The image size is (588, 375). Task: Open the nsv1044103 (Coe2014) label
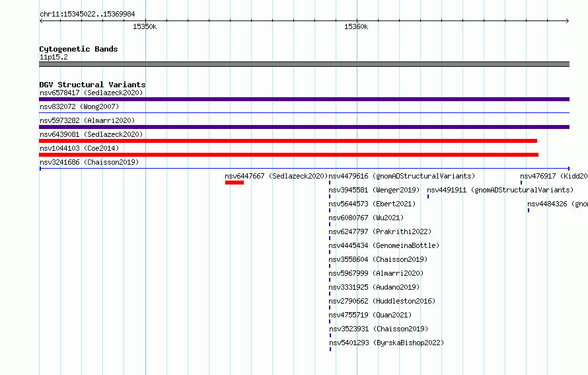coord(79,148)
